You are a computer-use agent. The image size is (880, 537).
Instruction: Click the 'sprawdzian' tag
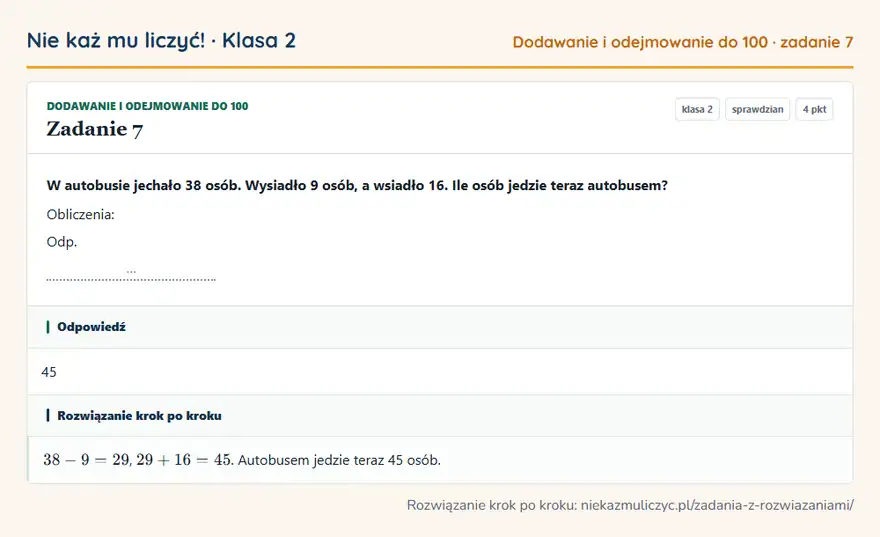pos(757,109)
